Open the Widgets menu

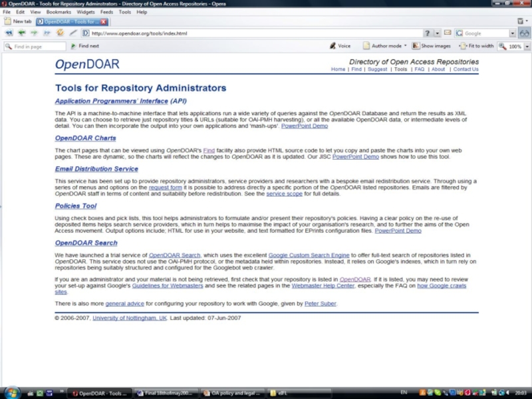tap(86, 12)
